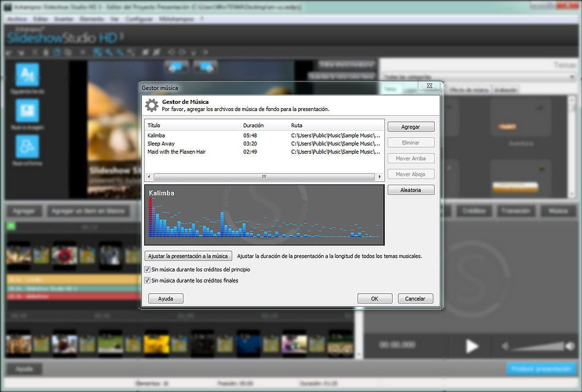Sort by the Título column header
This screenshot has height=392, width=582.
point(192,125)
